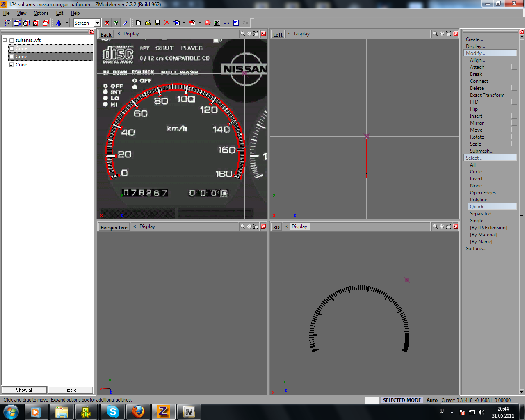This screenshot has width=525, height=420.
Task: Choose the Quadr selection tool
Action: click(x=492, y=207)
